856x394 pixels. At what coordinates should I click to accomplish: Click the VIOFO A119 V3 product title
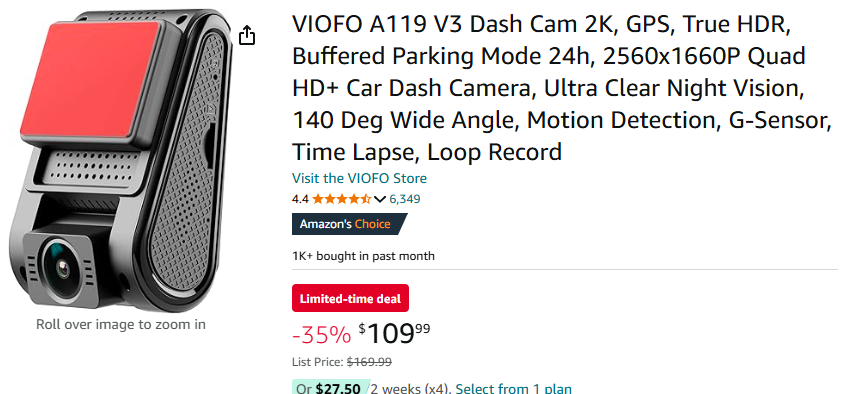(x=562, y=88)
